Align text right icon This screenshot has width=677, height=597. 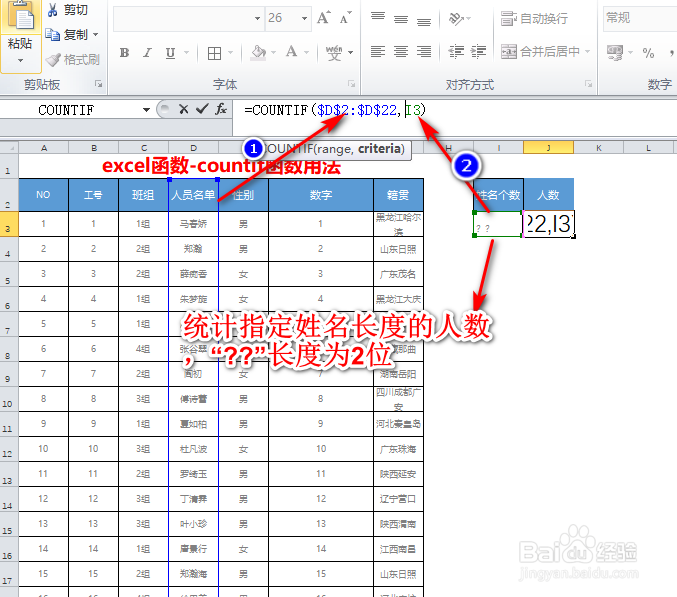(x=424, y=52)
